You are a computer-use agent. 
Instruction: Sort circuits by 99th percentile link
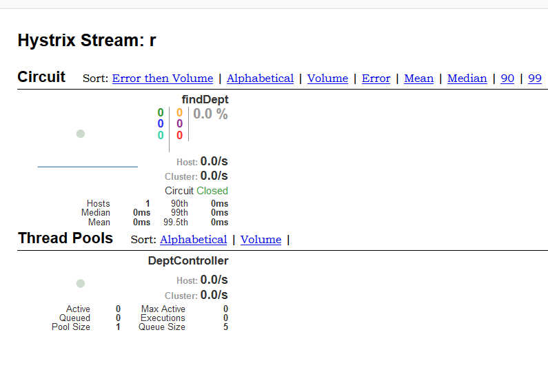pos(535,79)
